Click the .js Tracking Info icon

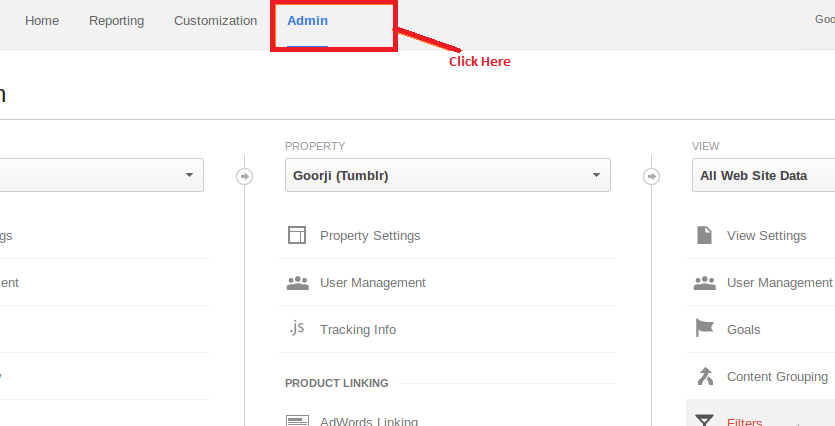(x=297, y=328)
